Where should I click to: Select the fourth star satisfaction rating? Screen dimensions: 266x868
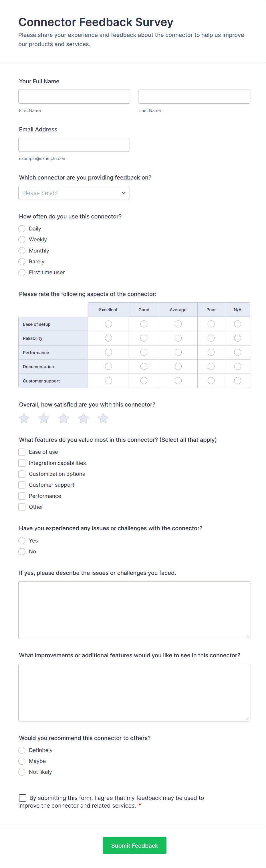point(83,418)
